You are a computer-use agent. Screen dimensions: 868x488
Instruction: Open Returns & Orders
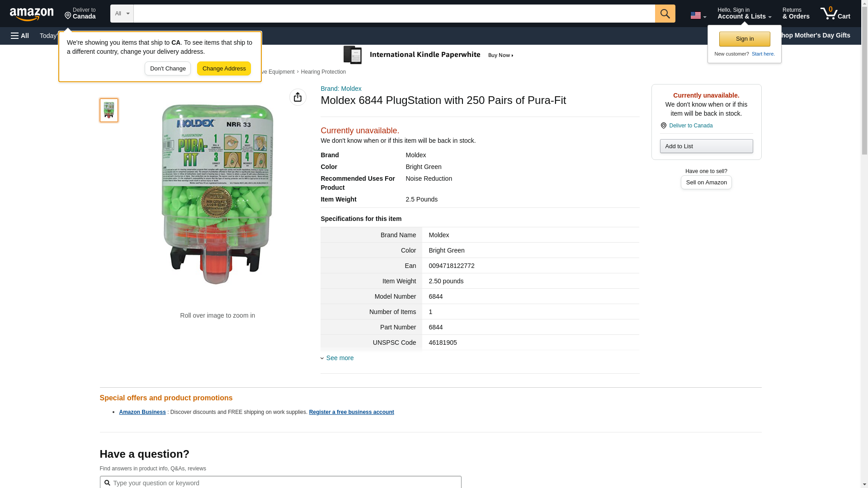(x=795, y=14)
